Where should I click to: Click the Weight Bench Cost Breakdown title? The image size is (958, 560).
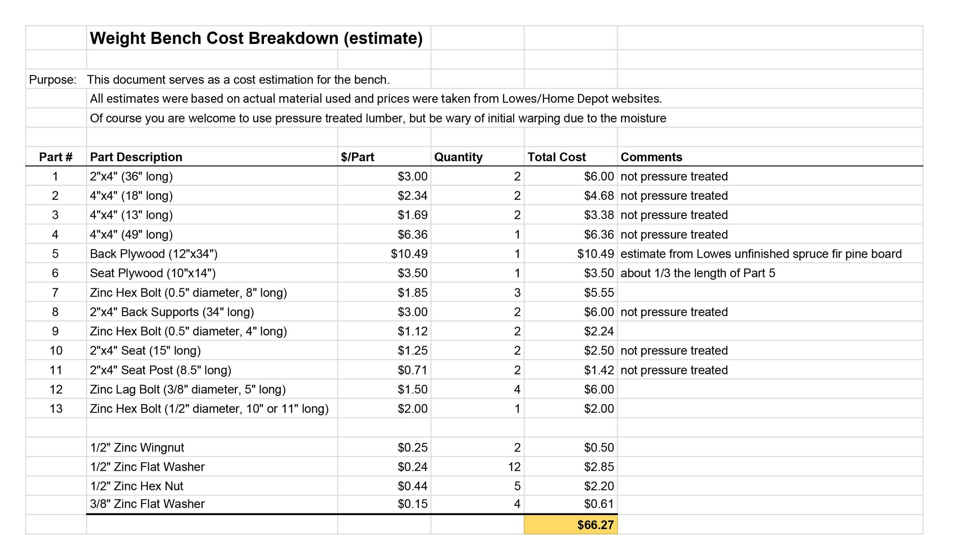click(x=256, y=38)
